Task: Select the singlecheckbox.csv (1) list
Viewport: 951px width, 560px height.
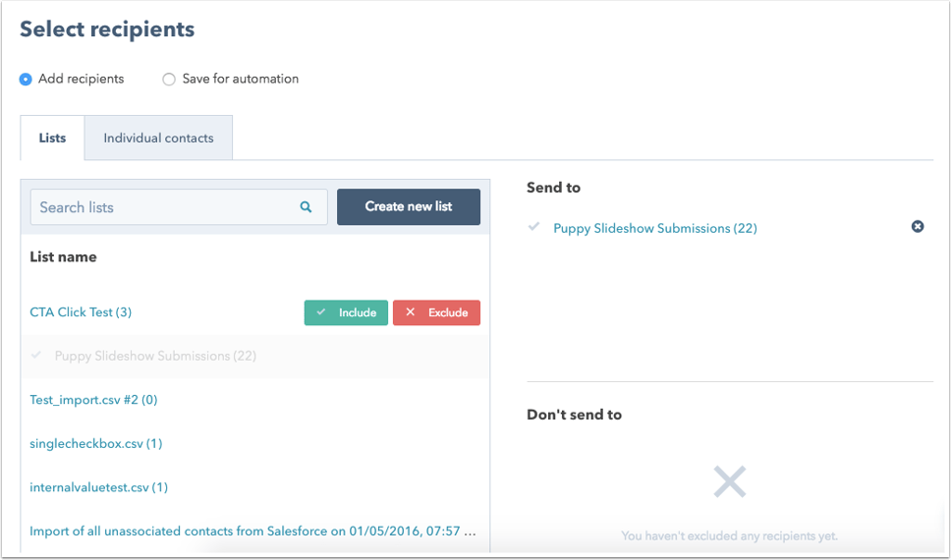Action: 96,443
